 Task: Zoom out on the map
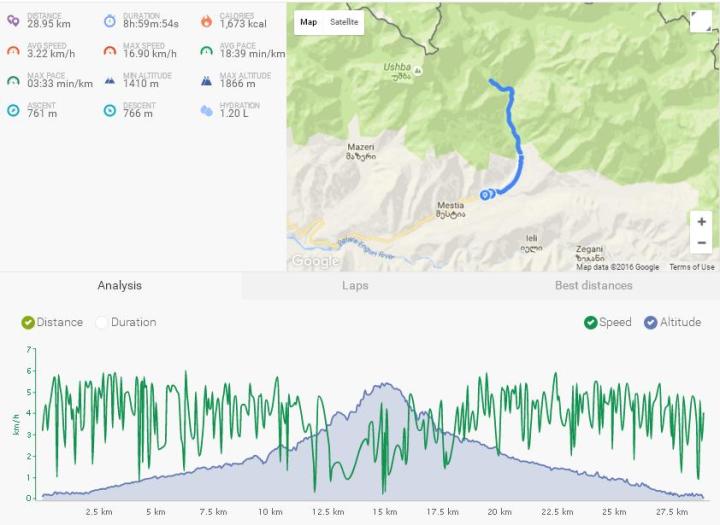tap(702, 243)
